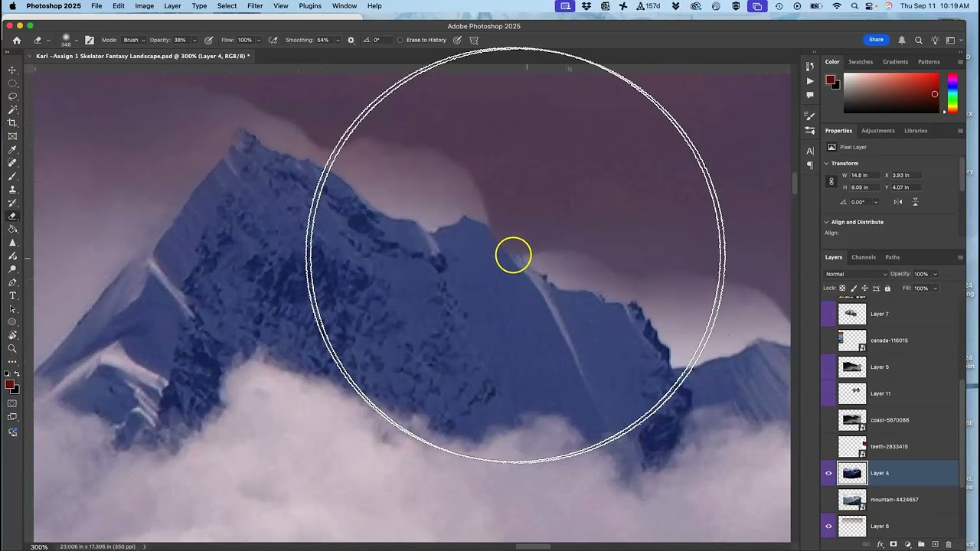Select the Brush tool in toolbar
Screen dimensions: 980x551
point(12,176)
